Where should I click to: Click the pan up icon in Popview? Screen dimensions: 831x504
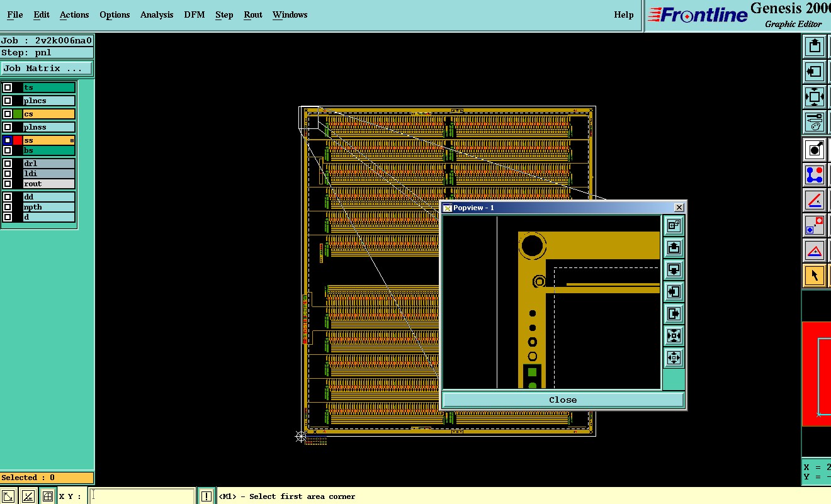[x=674, y=247]
